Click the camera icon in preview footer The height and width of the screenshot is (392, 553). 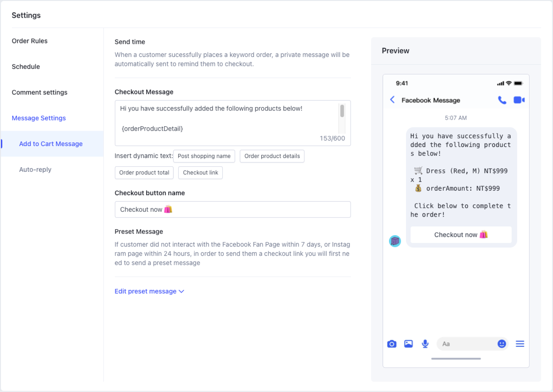392,344
